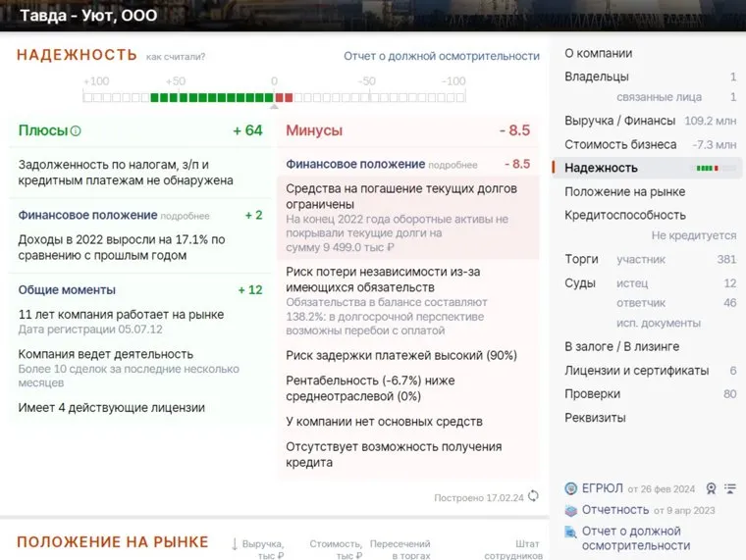Click the due diligence report icon in sidebar
Image resolution: width=746 pixels, height=560 pixels.
pyautogui.click(x=571, y=532)
